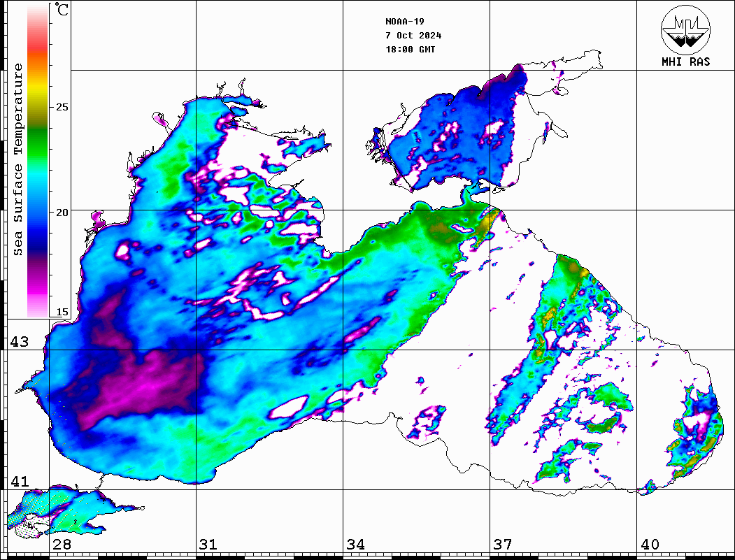The height and width of the screenshot is (560, 735).
Task: Click longitude label 40
Action: (649, 545)
